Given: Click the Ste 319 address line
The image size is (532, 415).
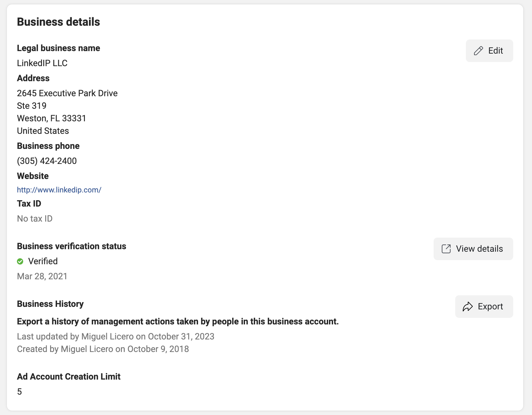Looking at the screenshot, I should (x=32, y=106).
